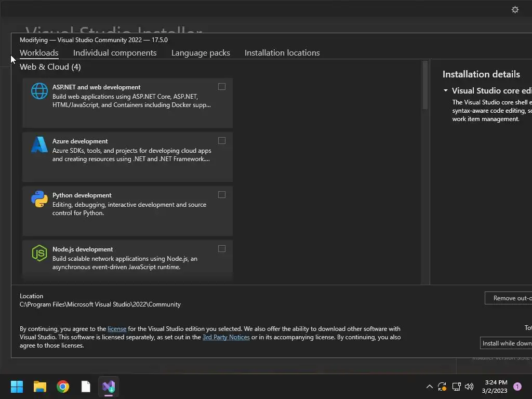Open the notification badge showing 1
The width and height of the screenshot is (532, 399).
517,387
